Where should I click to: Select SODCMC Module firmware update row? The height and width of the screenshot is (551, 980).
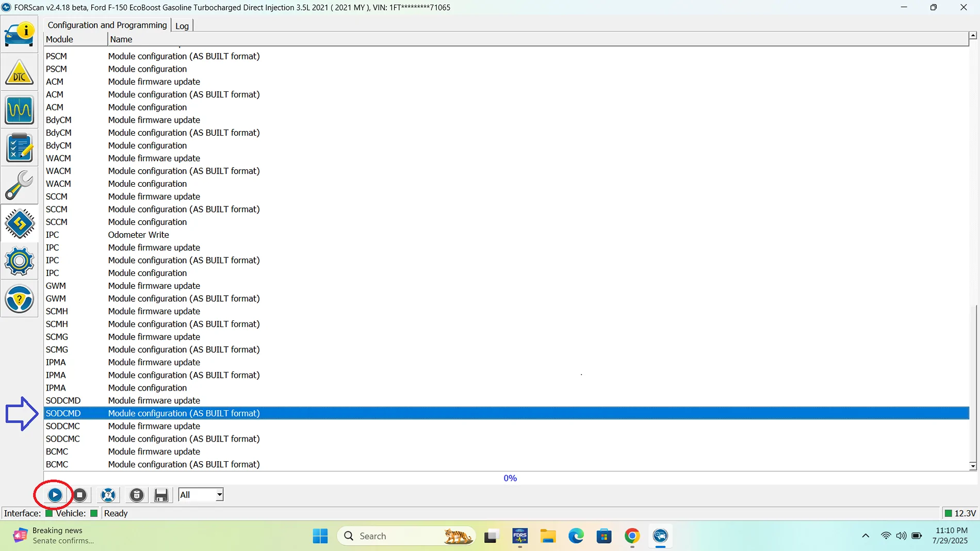506,426
